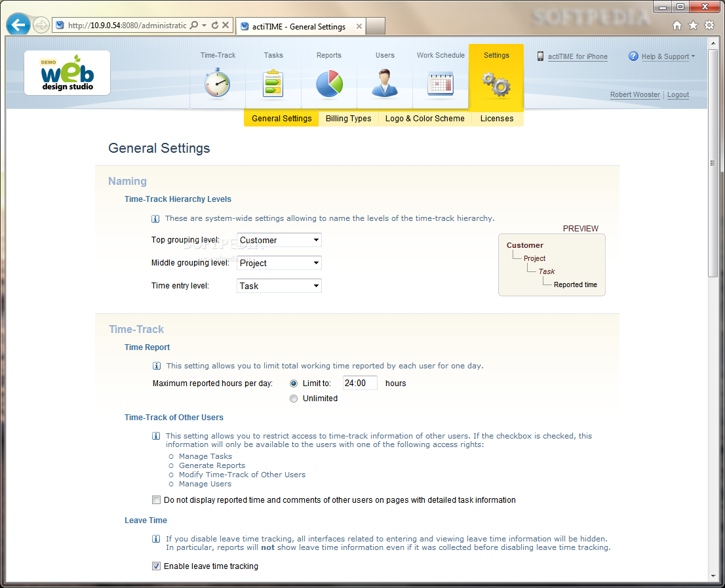Viewport: 725px width, 588px height.
Task: Toggle Enable leave time tracking checkbox
Action: (156, 566)
